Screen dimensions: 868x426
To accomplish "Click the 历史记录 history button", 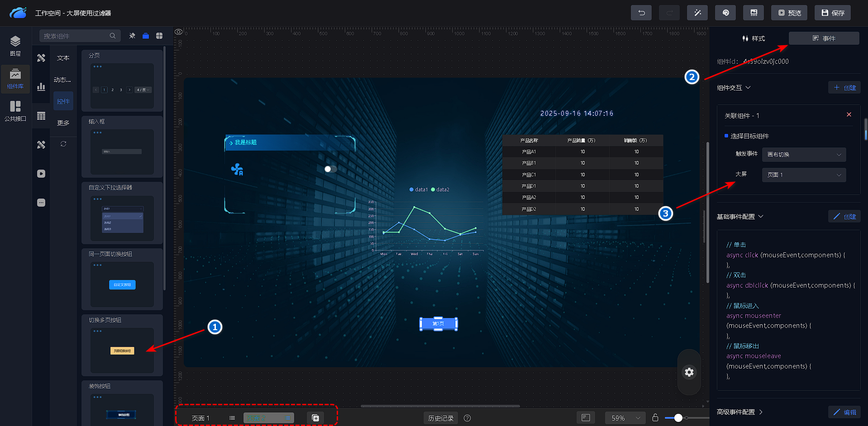I will 440,418.
